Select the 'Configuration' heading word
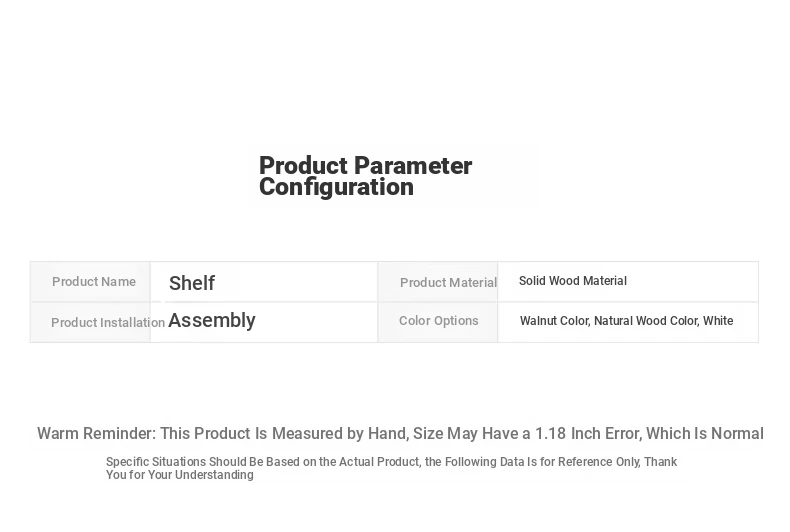Viewport: 790px width, 532px height. coord(336,187)
